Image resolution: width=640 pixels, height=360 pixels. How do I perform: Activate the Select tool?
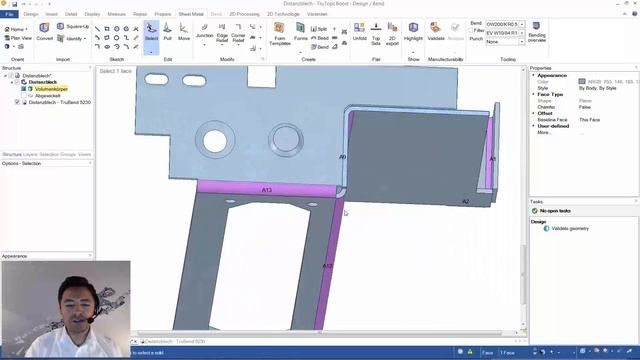click(x=151, y=32)
